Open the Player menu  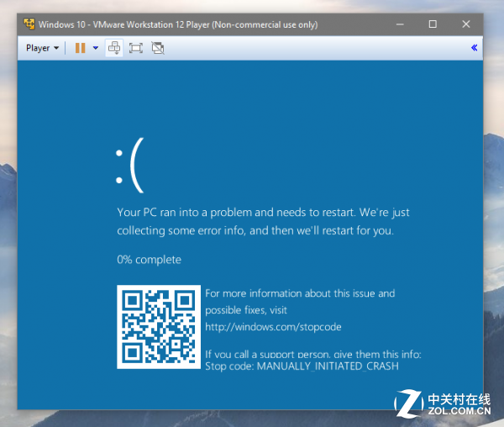(x=42, y=48)
